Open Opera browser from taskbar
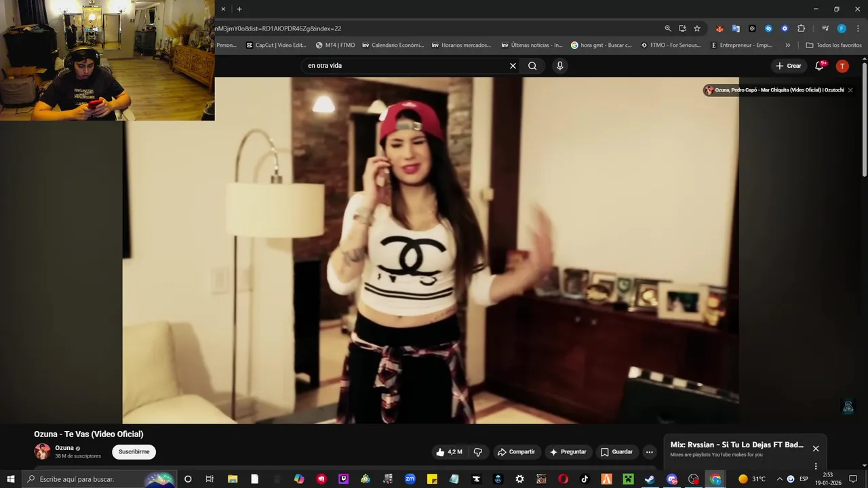The height and width of the screenshot is (488, 868). tap(563, 479)
